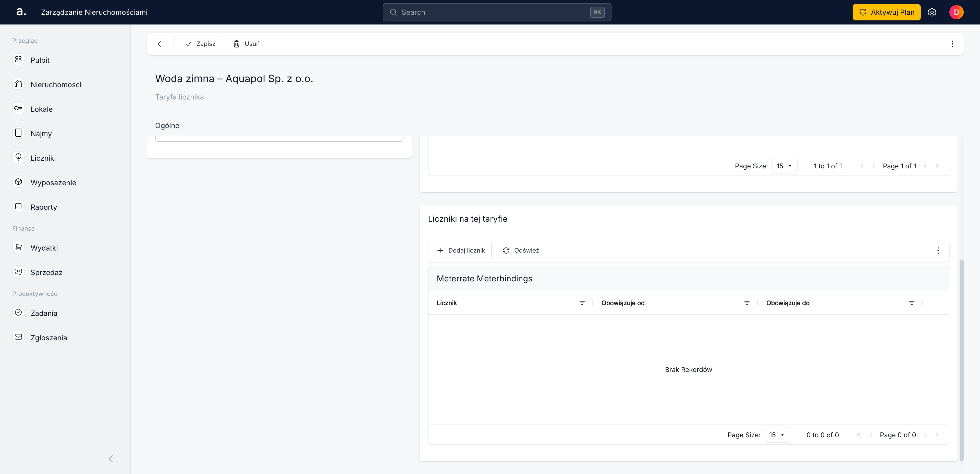The image size is (980, 474).
Task: Go to last page in upper table
Action: [937, 166]
